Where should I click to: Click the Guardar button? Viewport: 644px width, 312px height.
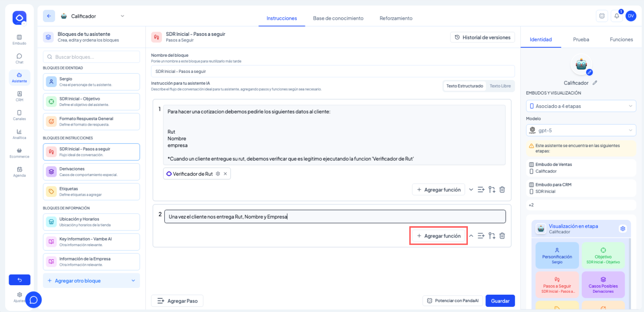[500, 301]
